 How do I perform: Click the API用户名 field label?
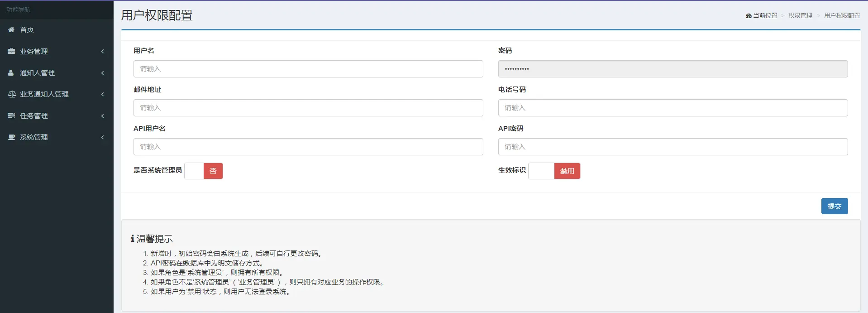point(150,129)
